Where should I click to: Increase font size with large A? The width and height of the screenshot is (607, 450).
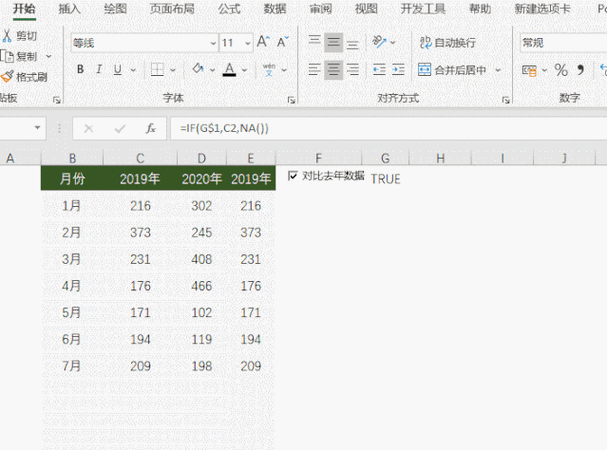coord(263,42)
